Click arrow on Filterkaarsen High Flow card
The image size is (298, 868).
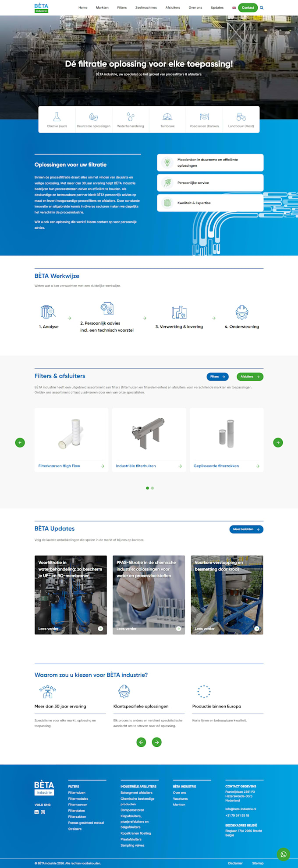103,466
